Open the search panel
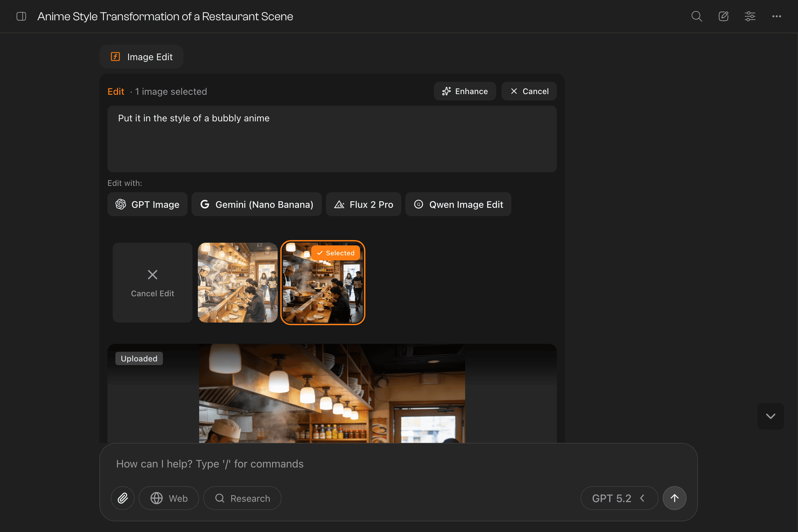This screenshot has height=532, width=798. point(697,16)
